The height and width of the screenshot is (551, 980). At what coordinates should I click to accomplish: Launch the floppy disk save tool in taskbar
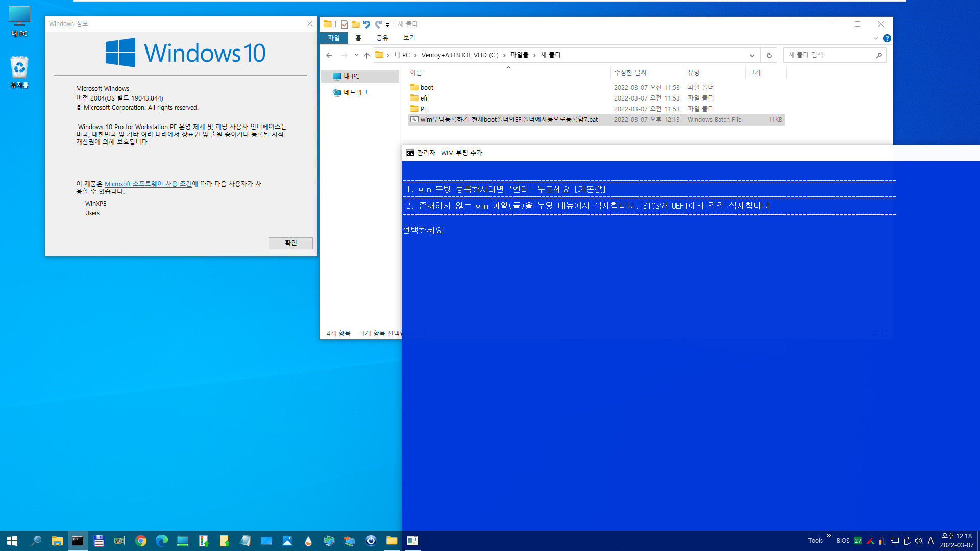coord(99,541)
